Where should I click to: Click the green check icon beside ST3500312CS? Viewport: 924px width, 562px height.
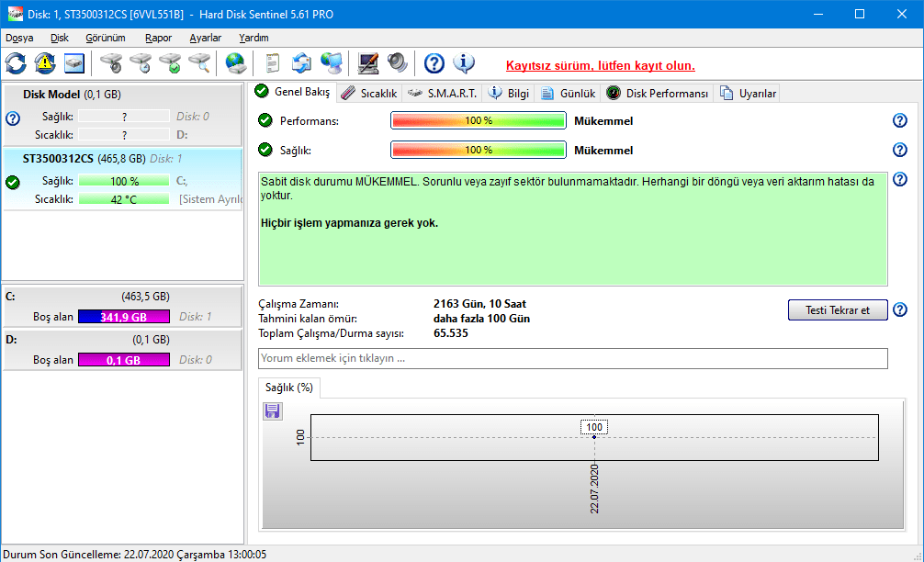(x=12, y=183)
